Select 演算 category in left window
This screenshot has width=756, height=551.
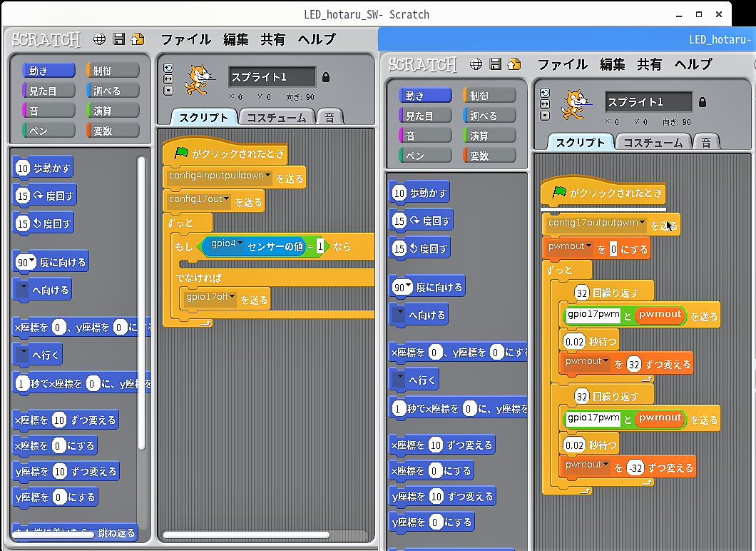coord(113,111)
